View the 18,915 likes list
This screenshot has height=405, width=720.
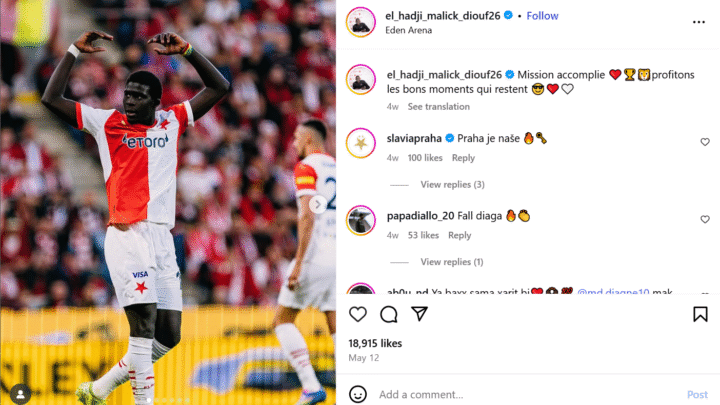coord(375,343)
